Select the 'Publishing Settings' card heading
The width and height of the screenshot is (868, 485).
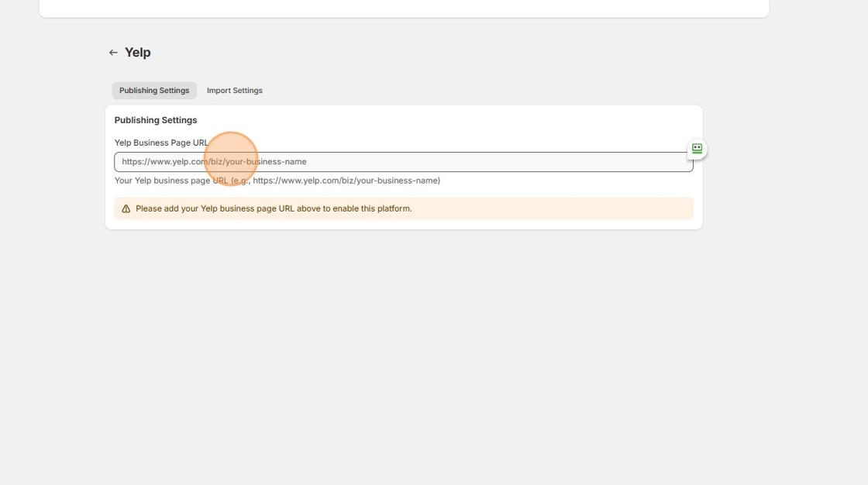(156, 120)
